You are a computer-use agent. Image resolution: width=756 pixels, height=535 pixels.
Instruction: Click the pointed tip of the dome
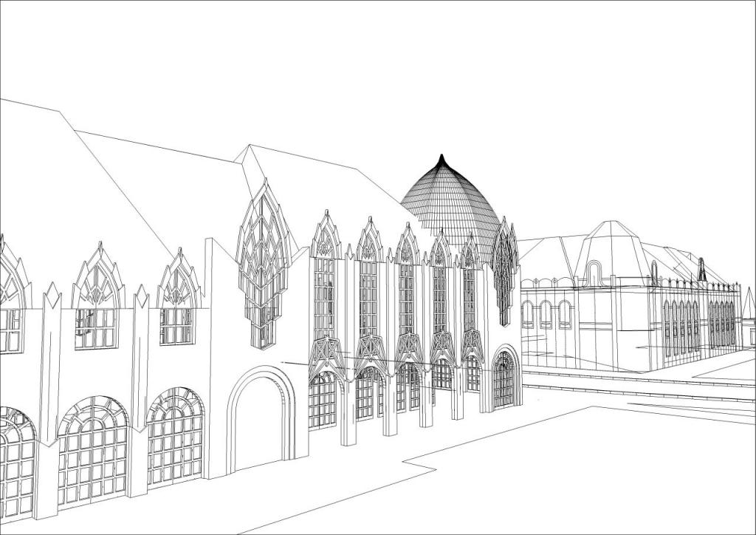click(442, 157)
